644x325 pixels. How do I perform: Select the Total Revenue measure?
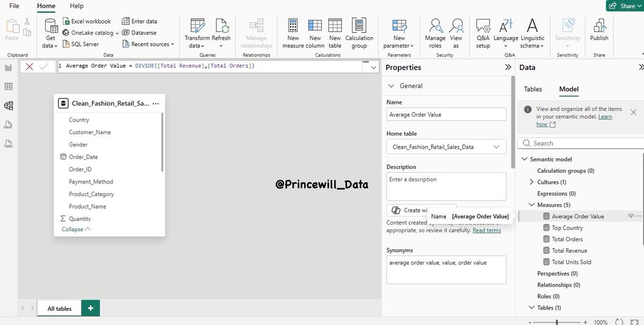(x=569, y=250)
